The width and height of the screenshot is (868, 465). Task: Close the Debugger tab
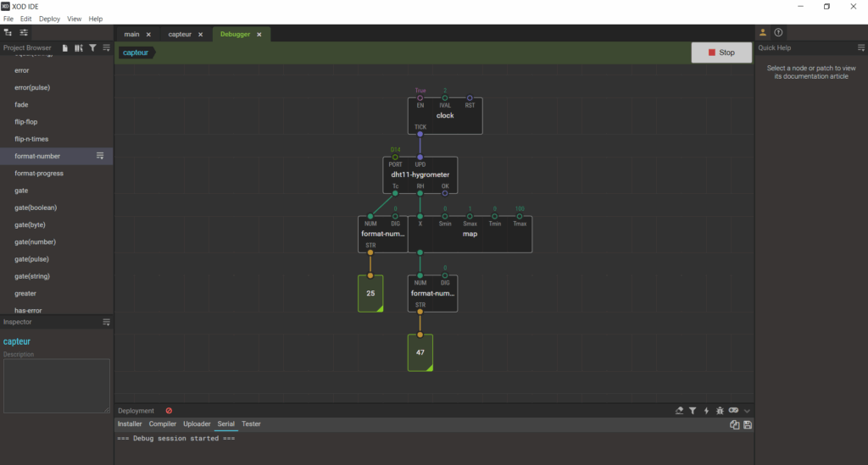(x=259, y=35)
